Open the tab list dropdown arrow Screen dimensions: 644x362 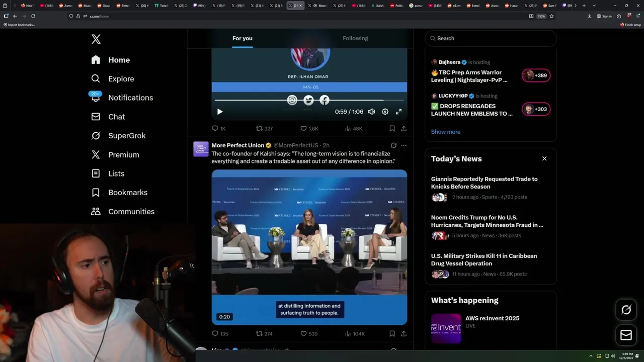pos(594,6)
